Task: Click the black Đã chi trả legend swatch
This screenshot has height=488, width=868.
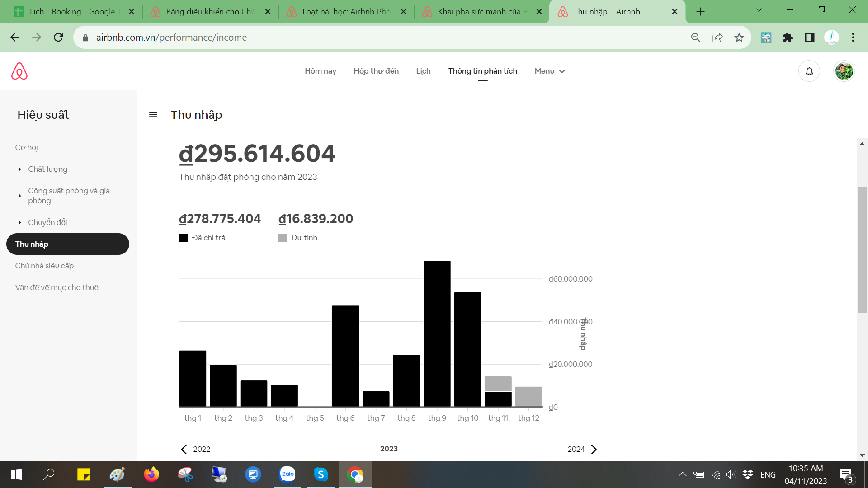Action: [183, 238]
